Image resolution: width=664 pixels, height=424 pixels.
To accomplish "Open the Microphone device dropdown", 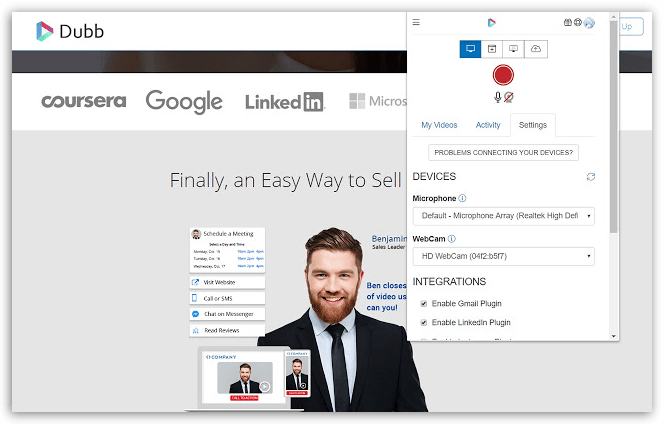I will click(504, 216).
